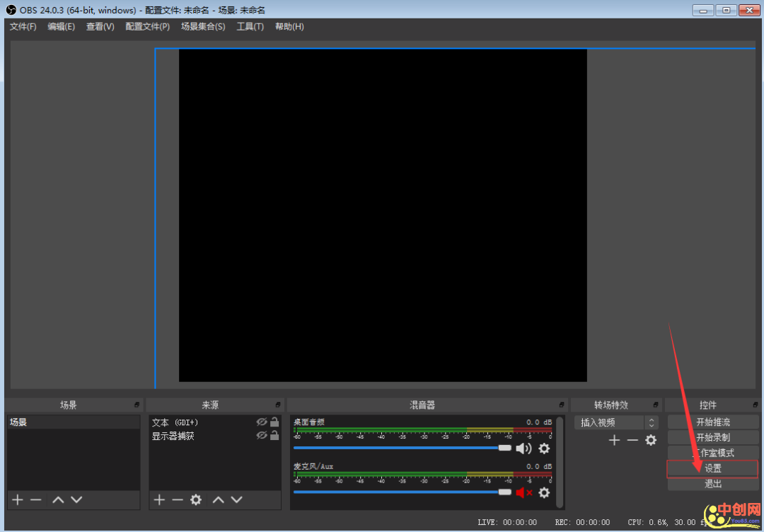Open the 工具(T) menu
The width and height of the screenshot is (764, 532).
point(250,27)
